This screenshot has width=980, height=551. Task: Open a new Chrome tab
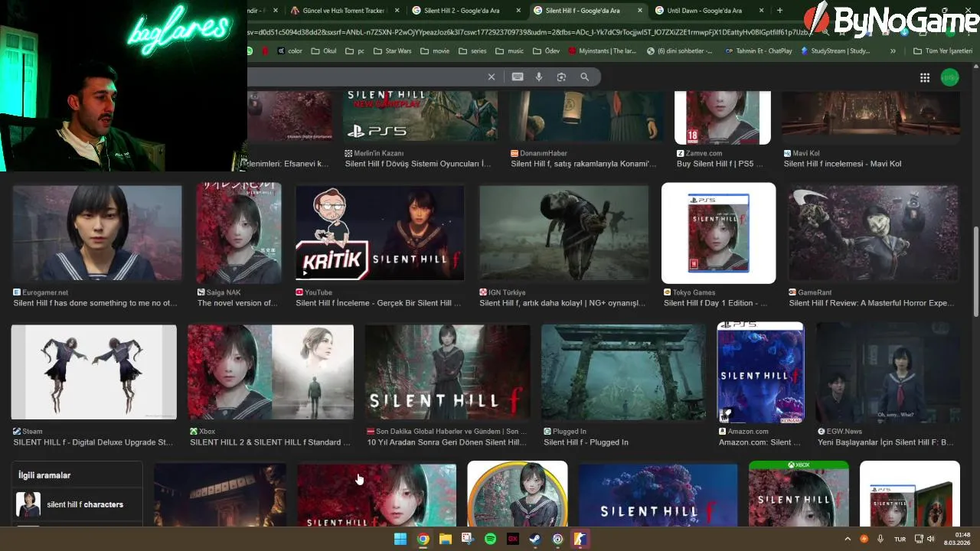pyautogui.click(x=779, y=11)
